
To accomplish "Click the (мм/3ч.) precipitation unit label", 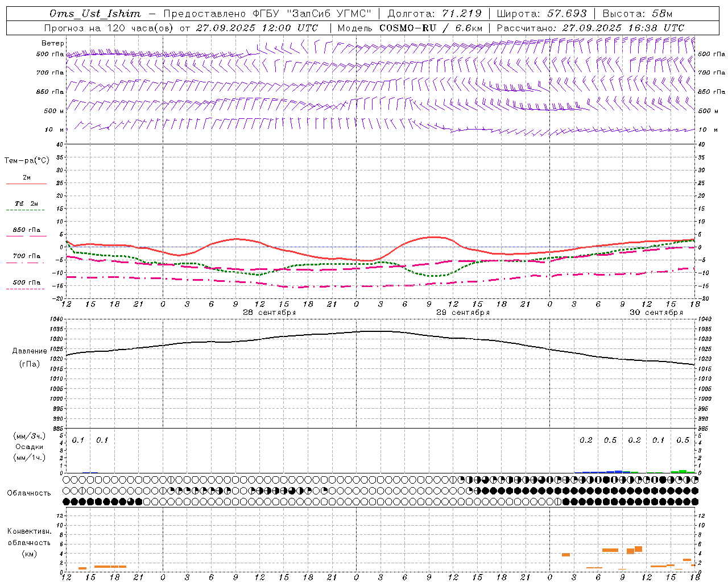I will pyautogui.click(x=29, y=436).
